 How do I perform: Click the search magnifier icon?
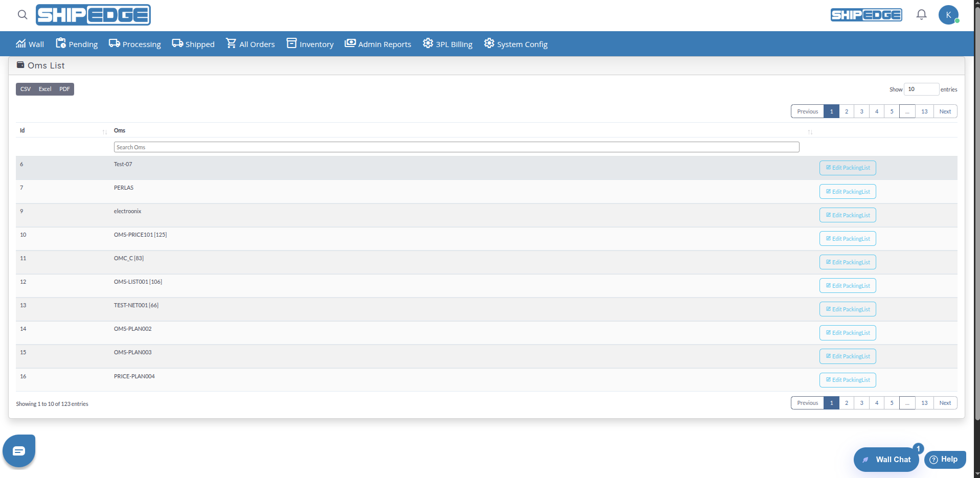point(22,15)
